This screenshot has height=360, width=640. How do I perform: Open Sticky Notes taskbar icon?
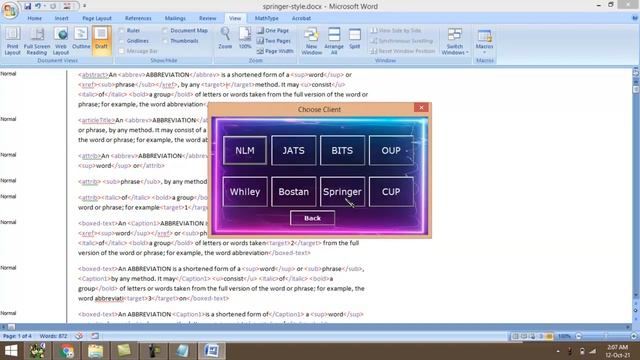pyautogui.click(x=124, y=351)
